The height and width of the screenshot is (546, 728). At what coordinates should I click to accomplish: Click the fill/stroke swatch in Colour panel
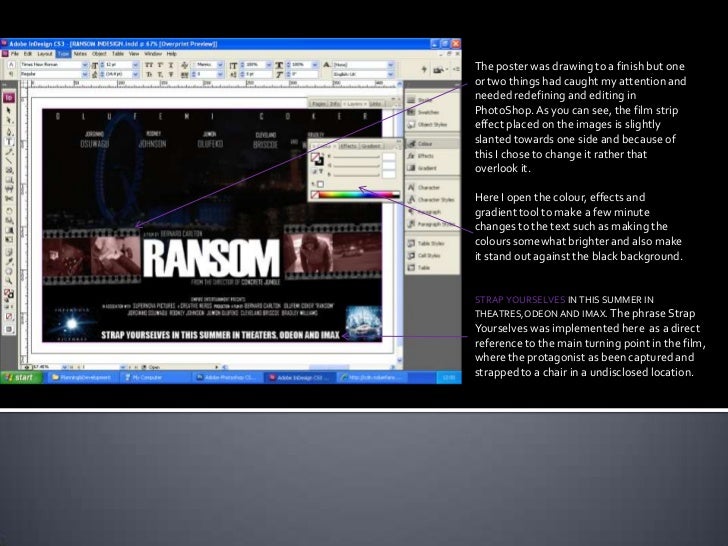pos(317,159)
